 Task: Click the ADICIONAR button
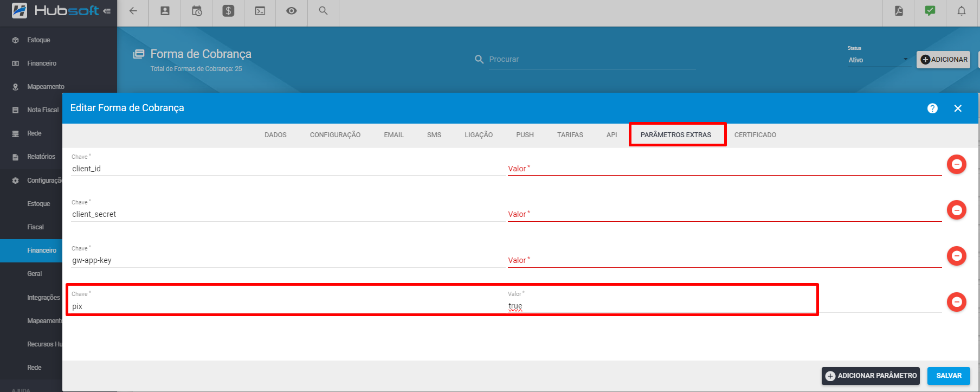[x=943, y=60]
